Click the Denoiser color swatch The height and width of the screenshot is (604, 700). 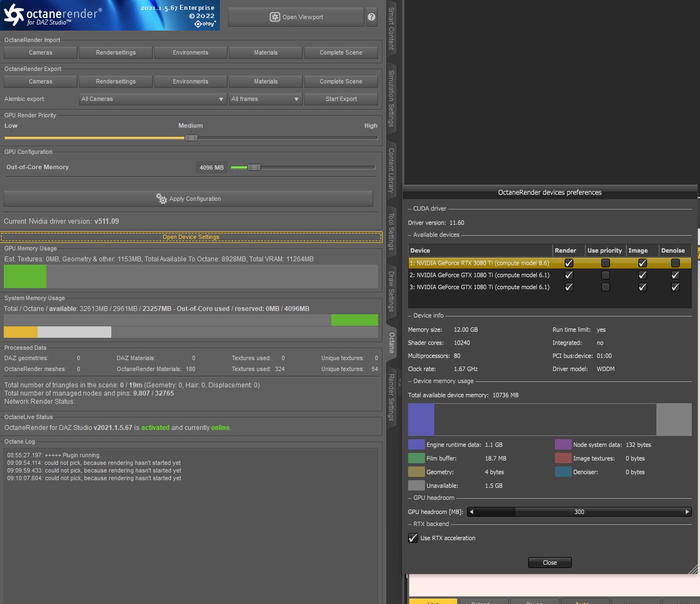[x=563, y=472]
